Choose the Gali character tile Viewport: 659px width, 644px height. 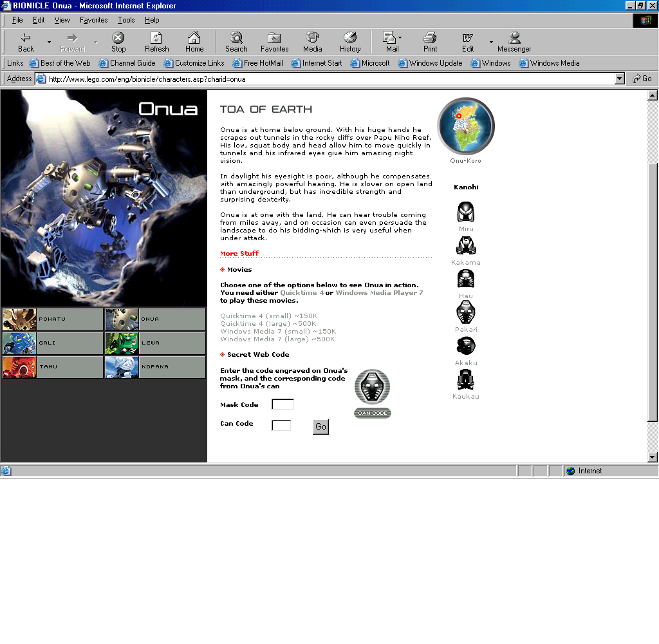(53, 343)
